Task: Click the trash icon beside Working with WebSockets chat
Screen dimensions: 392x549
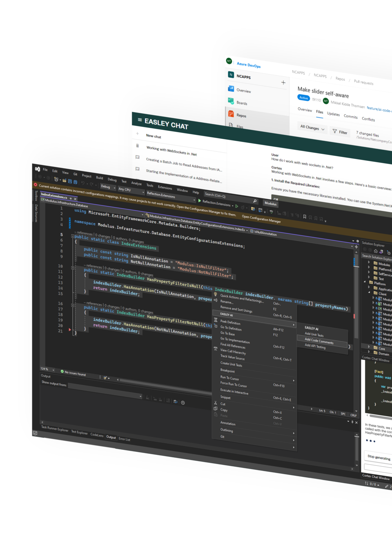Action: point(137,145)
